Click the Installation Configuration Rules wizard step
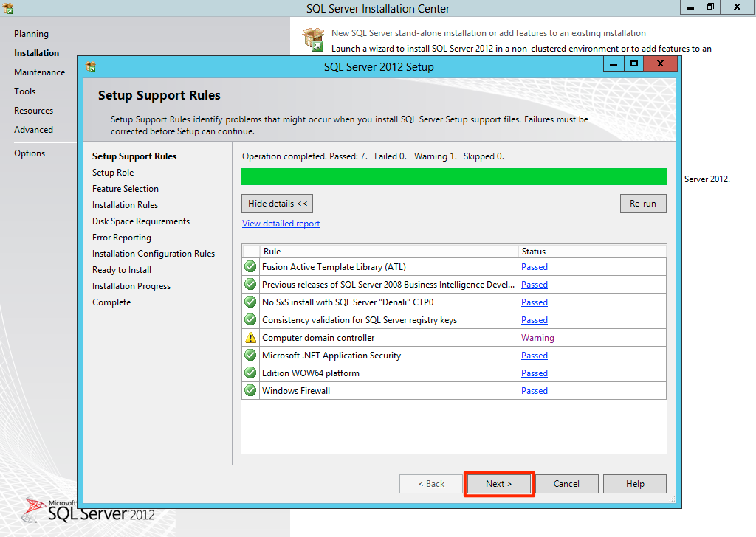Viewport: 756px width, 537px height. 154,254
